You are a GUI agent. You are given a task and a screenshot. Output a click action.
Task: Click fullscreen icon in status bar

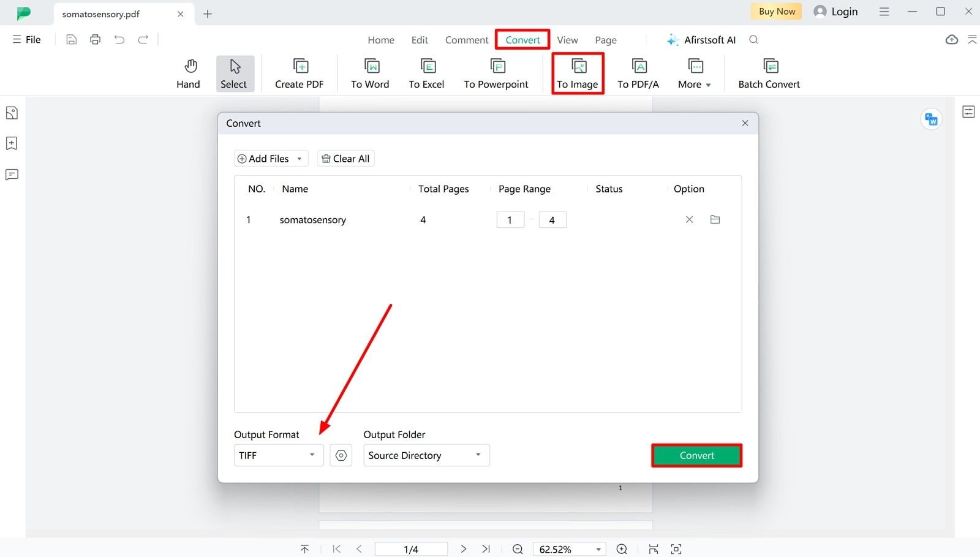click(676, 549)
